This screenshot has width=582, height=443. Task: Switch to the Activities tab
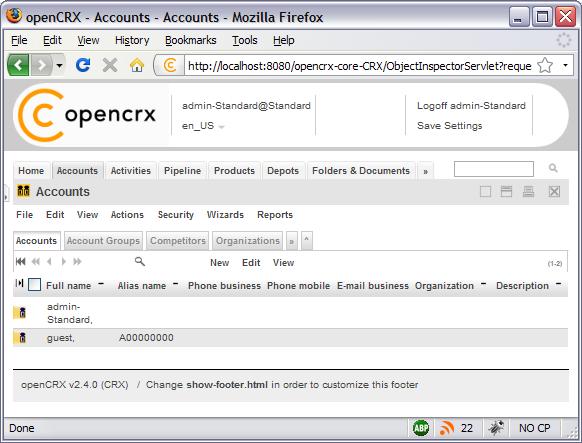coord(131,171)
